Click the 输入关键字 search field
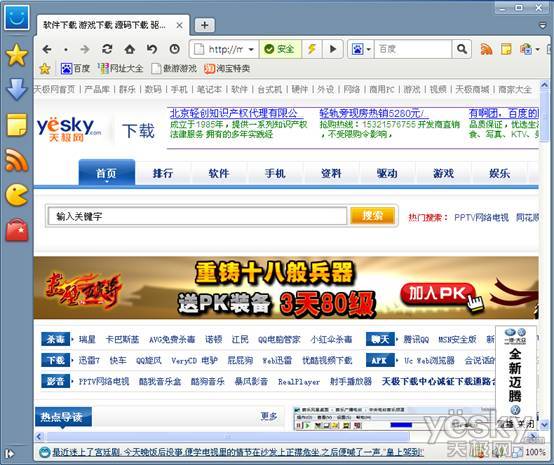Viewport: 554px width, 465px height. tap(197, 216)
